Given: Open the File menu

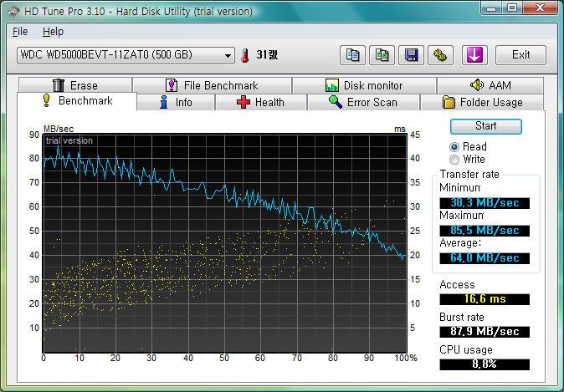Looking at the screenshot, I should [20, 31].
